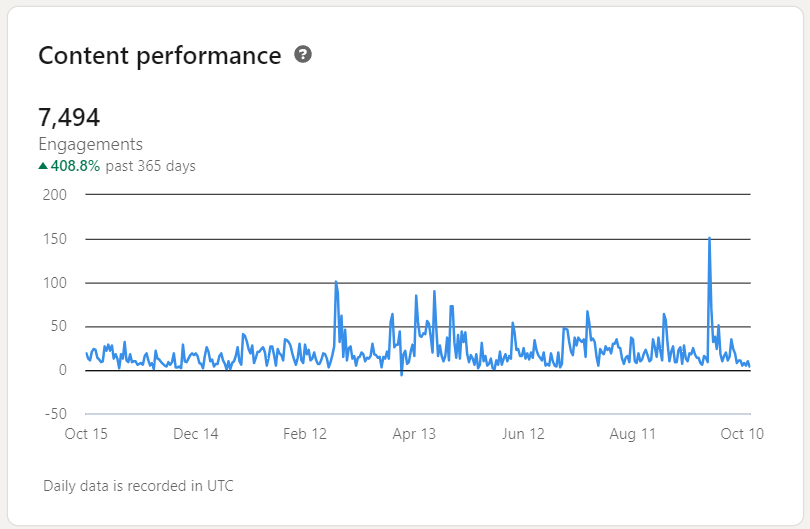This screenshot has height=529, width=810.
Task: Select the 7,494 engagements total
Action: [69, 117]
